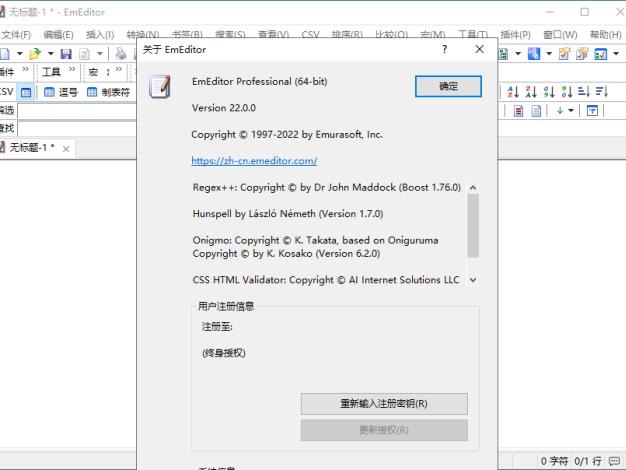Select the 制表符 tab-separated mode
Image resolution: width=626 pixels, height=470 pixels.
pos(108,93)
